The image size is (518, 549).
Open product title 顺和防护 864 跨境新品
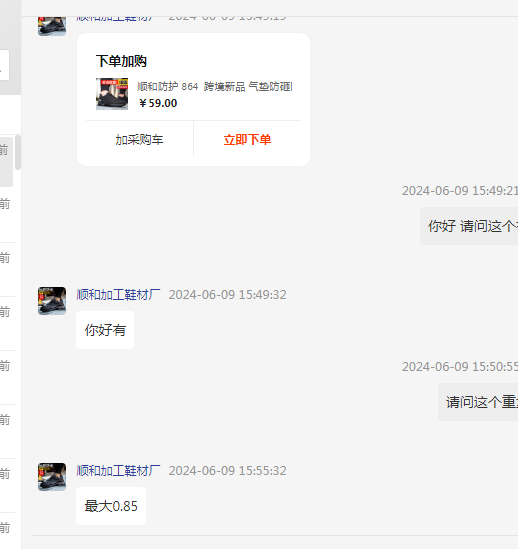[x=214, y=86]
